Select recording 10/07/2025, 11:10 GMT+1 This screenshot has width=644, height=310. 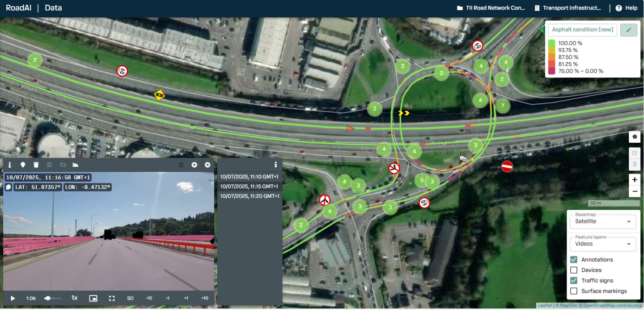250,177
